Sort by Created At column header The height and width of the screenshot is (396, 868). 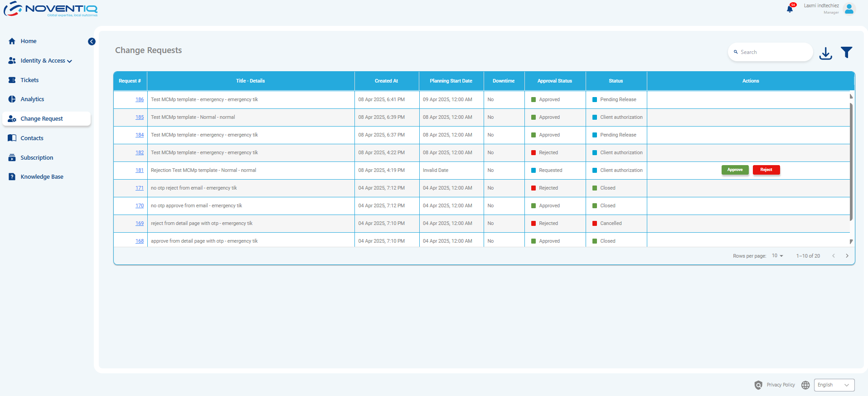pos(386,81)
